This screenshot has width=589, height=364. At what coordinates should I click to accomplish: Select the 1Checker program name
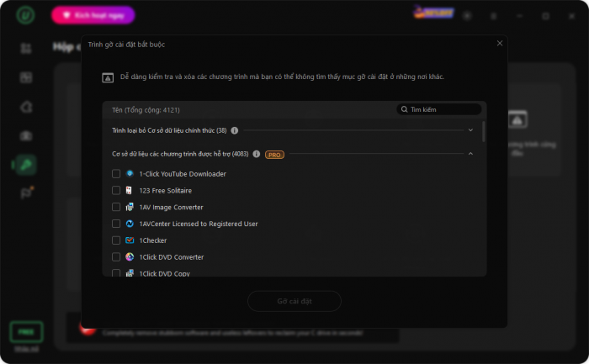[x=153, y=240]
